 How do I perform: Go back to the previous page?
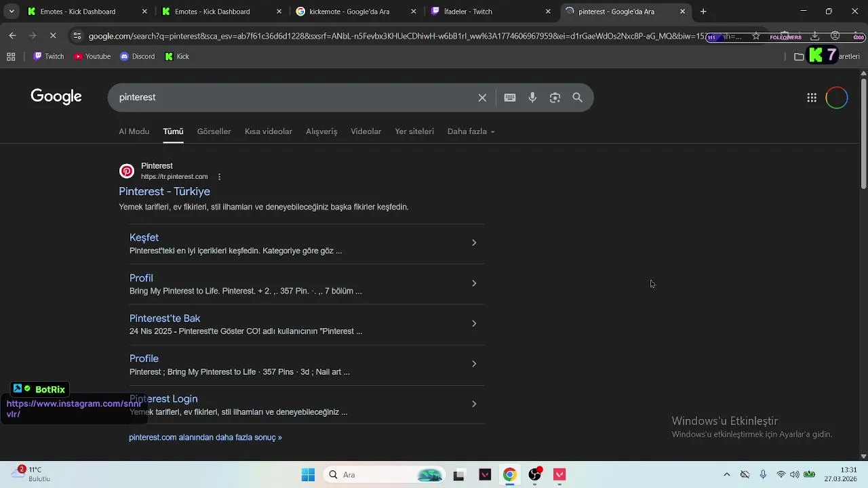point(12,36)
